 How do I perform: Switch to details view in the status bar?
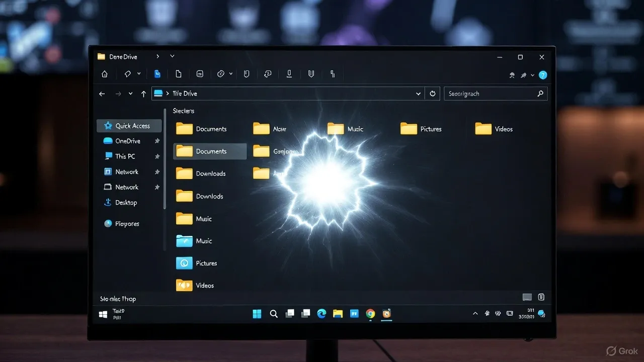527,297
